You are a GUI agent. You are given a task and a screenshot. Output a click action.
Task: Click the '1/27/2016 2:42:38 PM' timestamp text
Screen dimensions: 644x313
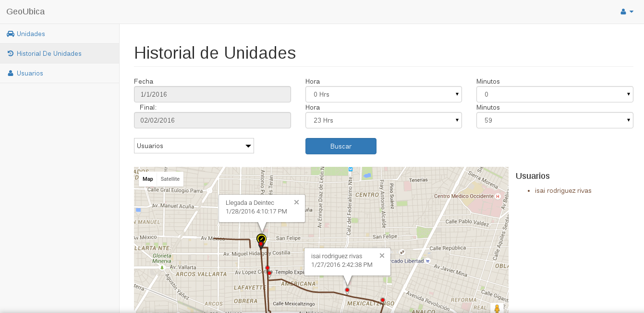point(342,265)
